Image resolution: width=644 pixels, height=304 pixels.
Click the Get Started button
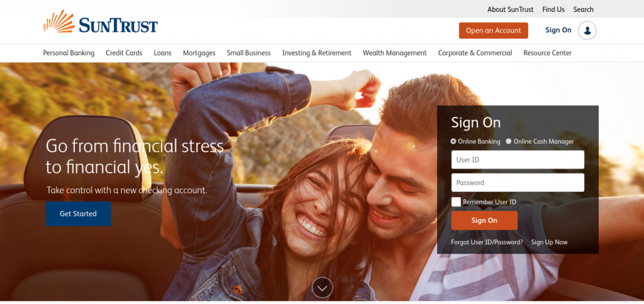pos(78,213)
